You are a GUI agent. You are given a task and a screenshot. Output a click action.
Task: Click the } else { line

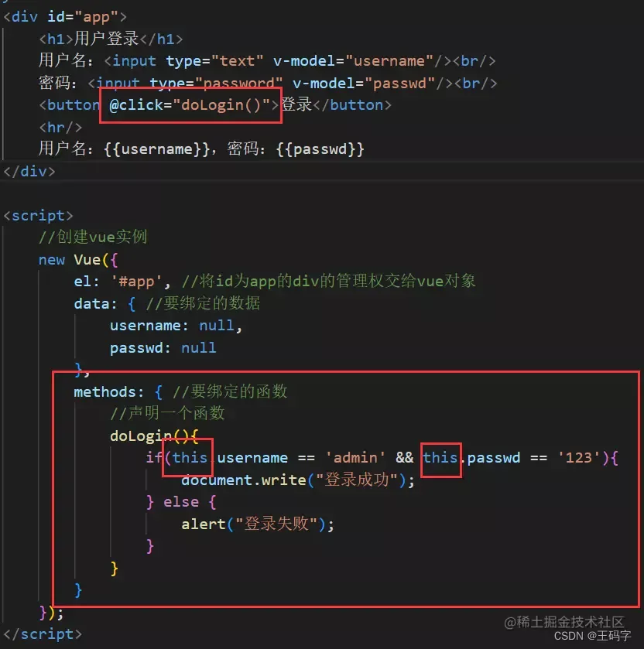(181, 502)
